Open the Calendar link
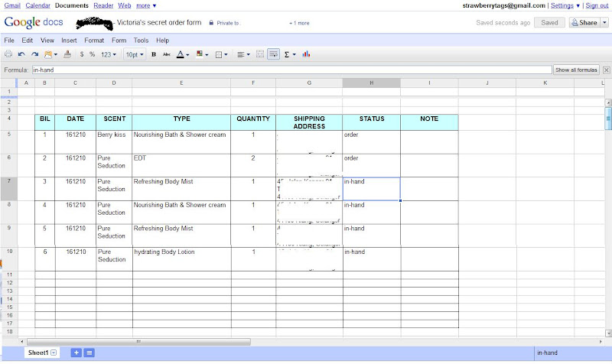The height and width of the screenshot is (364, 612). click(37, 5)
